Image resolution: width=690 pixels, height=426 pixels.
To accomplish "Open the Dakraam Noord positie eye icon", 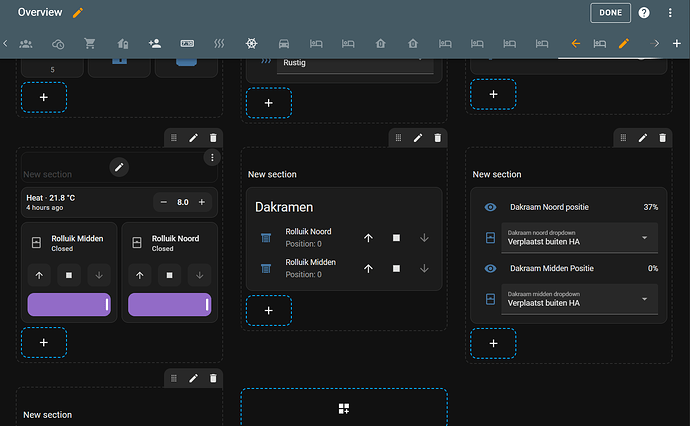I will (x=490, y=207).
